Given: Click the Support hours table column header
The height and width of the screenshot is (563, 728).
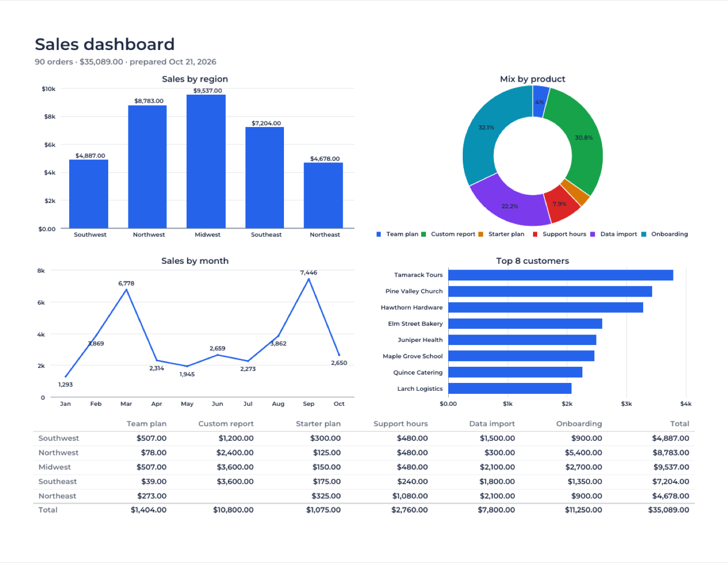Looking at the screenshot, I should pos(400,424).
